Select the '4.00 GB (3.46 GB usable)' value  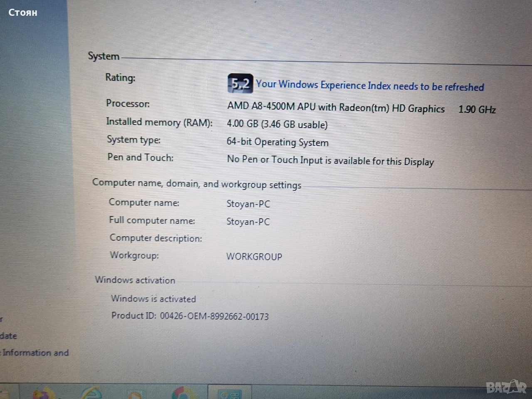(x=277, y=124)
